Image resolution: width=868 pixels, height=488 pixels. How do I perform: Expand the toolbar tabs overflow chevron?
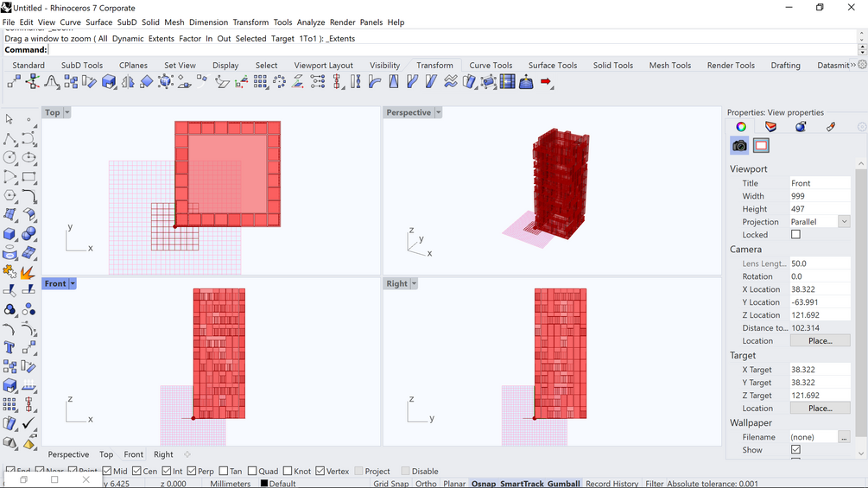coord(853,65)
